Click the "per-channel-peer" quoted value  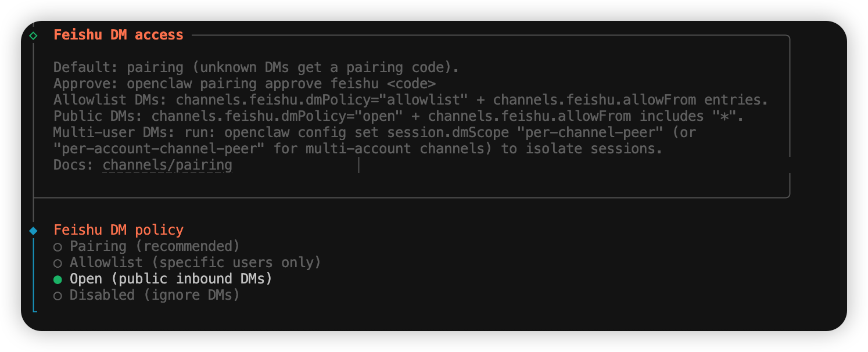click(x=590, y=132)
